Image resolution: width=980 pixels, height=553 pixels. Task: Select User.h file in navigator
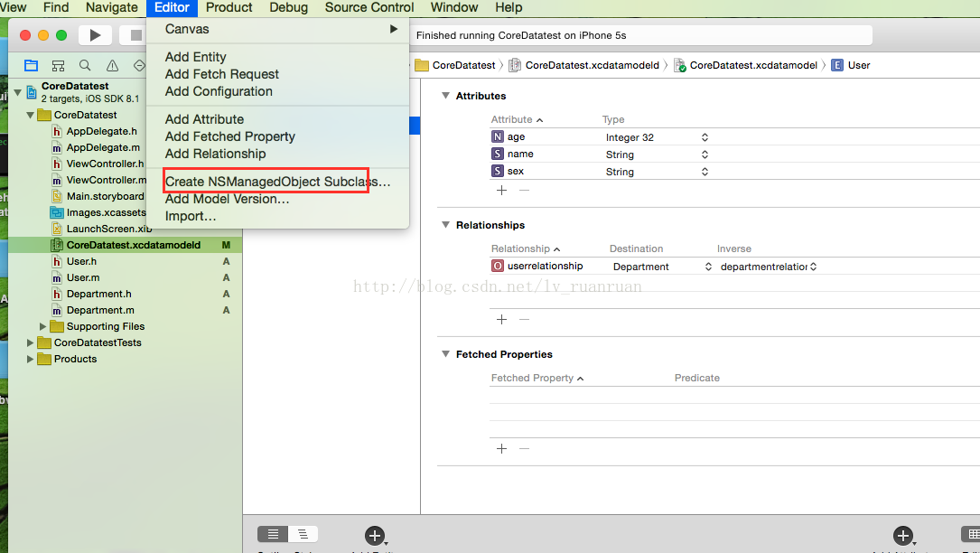click(x=82, y=261)
